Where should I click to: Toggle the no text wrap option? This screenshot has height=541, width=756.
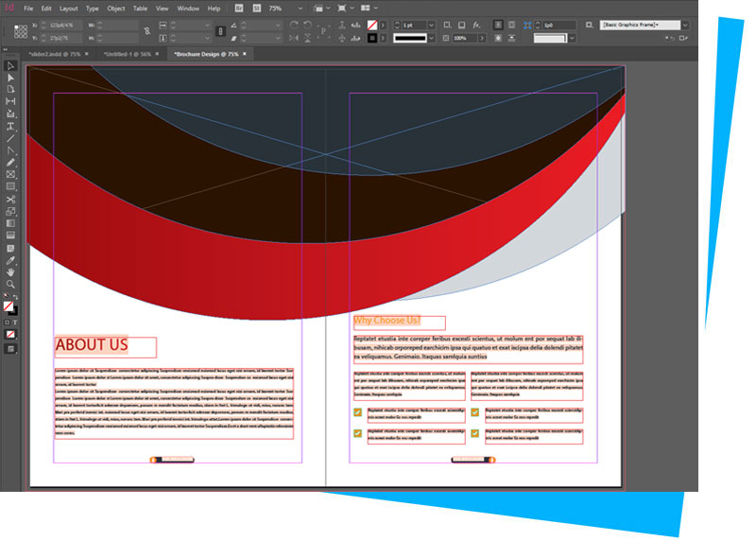pyautogui.click(x=499, y=25)
